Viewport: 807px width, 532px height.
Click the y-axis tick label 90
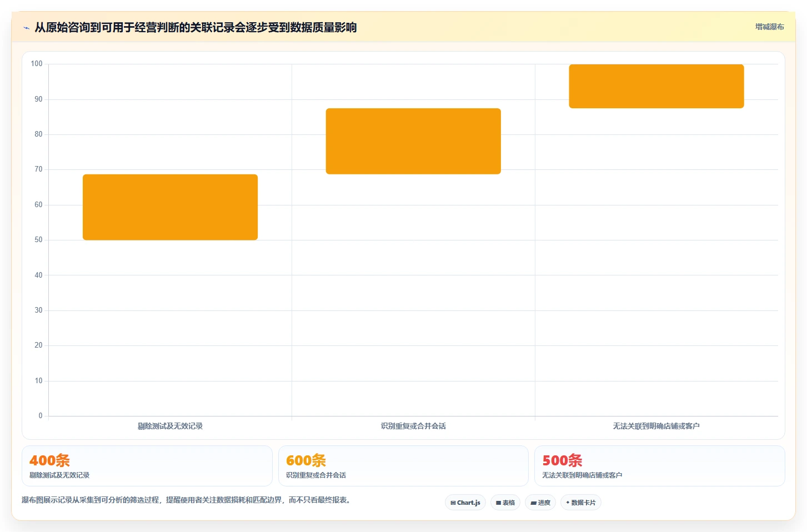tap(38, 99)
